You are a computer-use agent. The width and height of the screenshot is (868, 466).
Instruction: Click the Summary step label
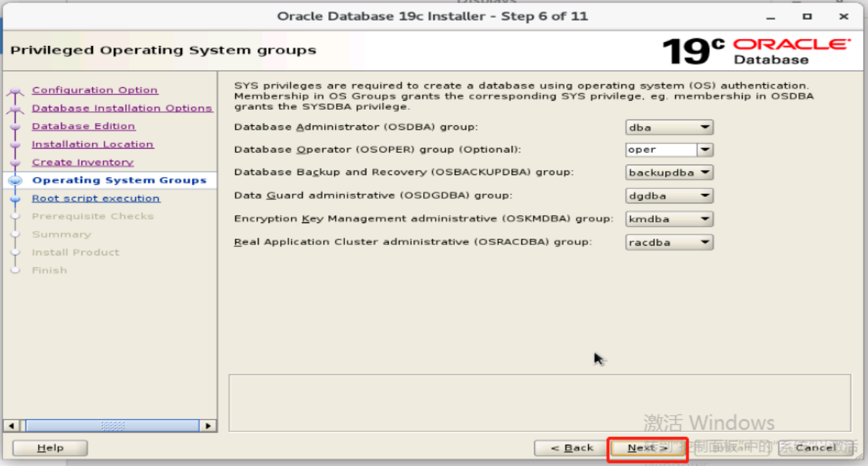[62, 234]
